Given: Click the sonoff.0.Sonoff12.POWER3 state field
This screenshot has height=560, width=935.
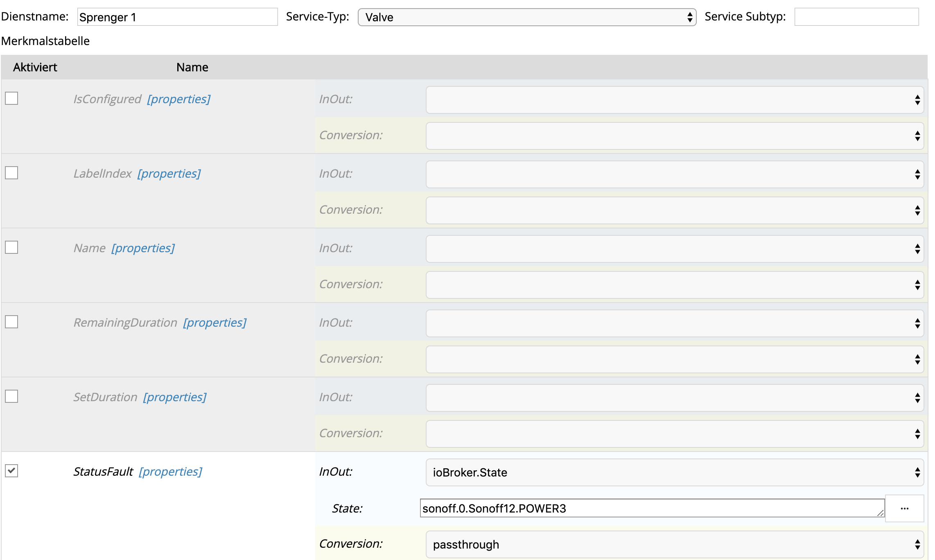Looking at the screenshot, I should coord(651,508).
